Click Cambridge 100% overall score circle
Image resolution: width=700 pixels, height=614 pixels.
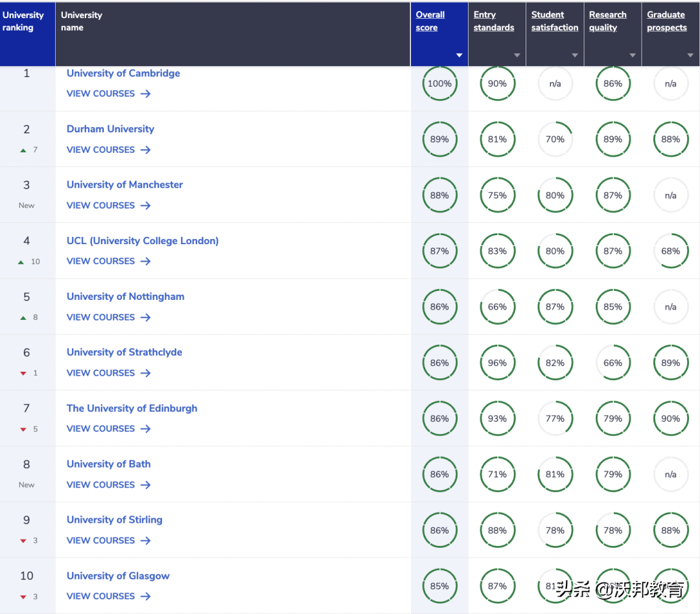click(x=439, y=84)
